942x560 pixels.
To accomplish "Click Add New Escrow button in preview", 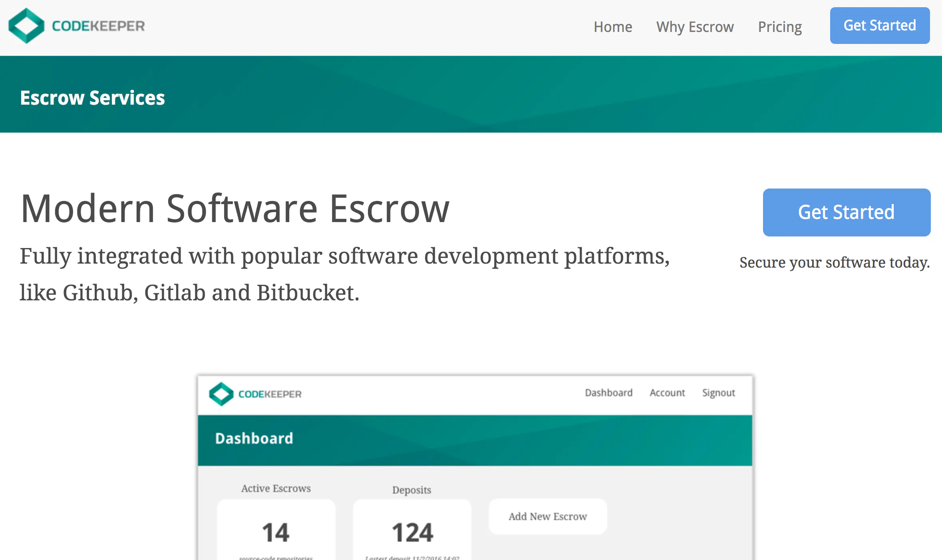I will point(548,516).
